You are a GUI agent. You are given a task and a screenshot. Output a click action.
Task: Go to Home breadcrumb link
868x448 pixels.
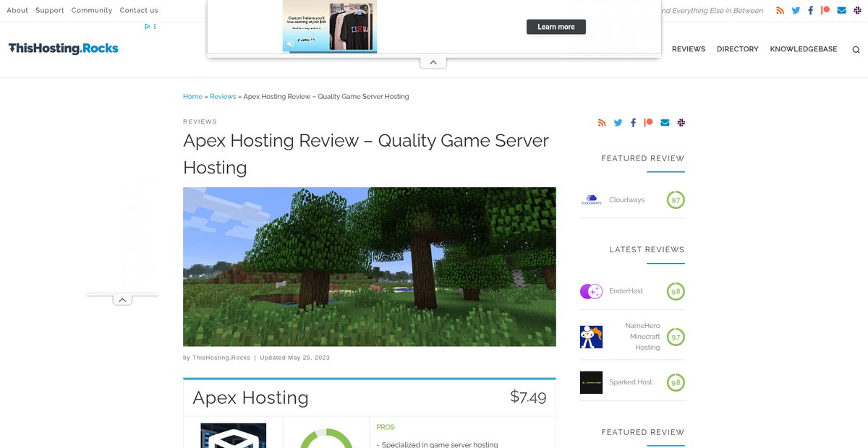click(x=192, y=96)
